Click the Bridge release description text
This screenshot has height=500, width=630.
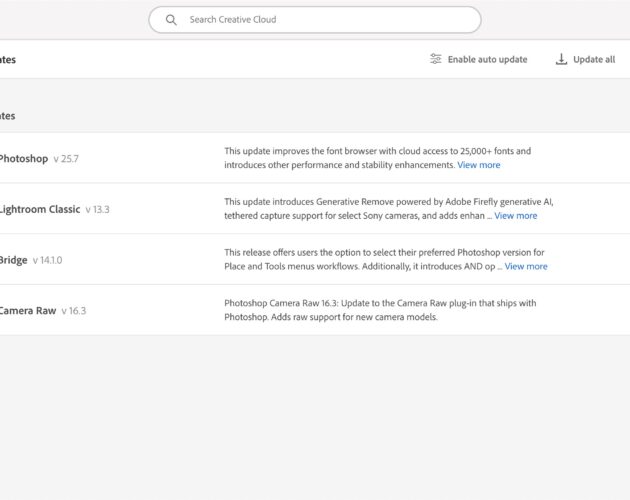click(x=384, y=259)
